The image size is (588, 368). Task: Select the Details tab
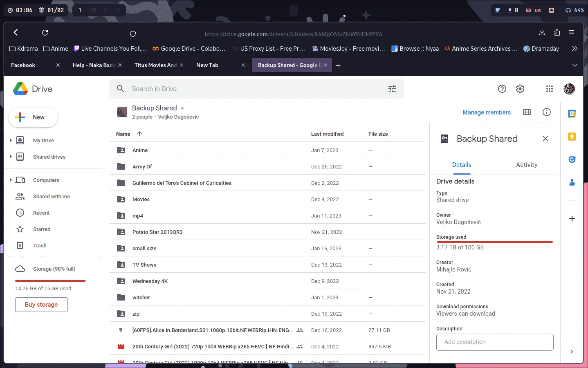point(462,165)
